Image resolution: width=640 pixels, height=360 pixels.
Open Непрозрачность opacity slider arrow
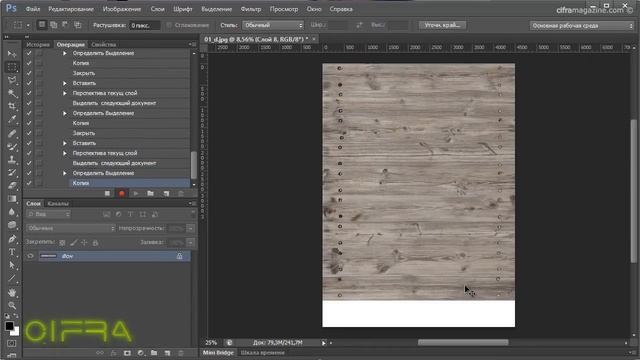191,228
